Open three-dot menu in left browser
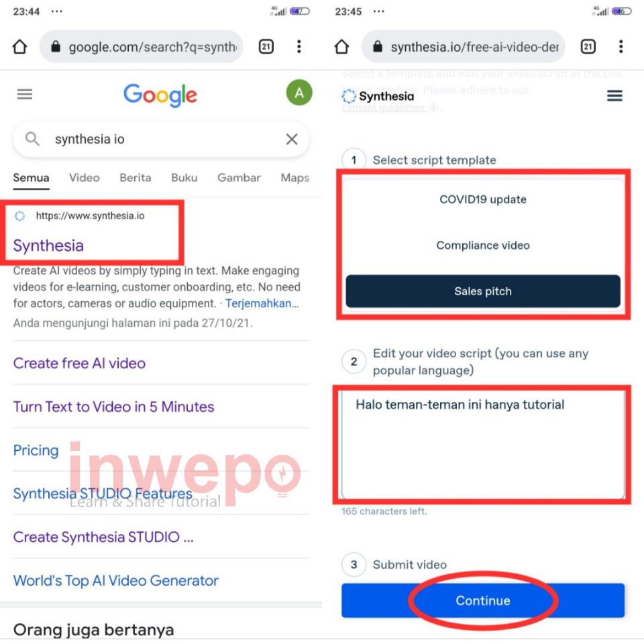 pos(299,46)
